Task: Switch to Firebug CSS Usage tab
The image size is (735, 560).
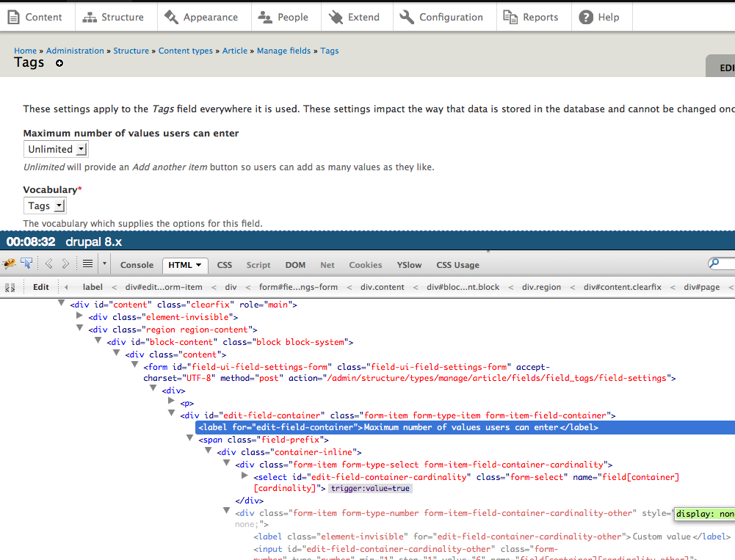Action: [x=457, y=265]
